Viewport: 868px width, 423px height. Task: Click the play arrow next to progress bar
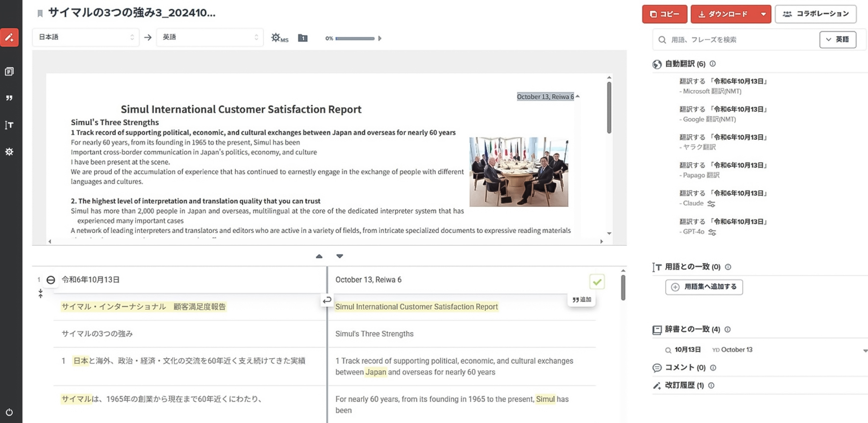point(380,38)
